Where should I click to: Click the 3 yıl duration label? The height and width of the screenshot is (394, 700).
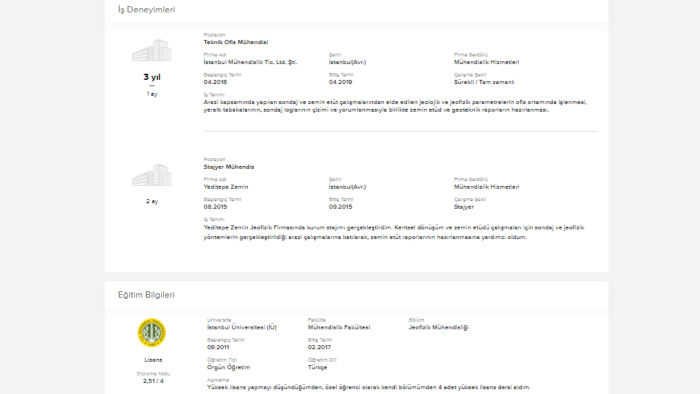coord(152,77)
